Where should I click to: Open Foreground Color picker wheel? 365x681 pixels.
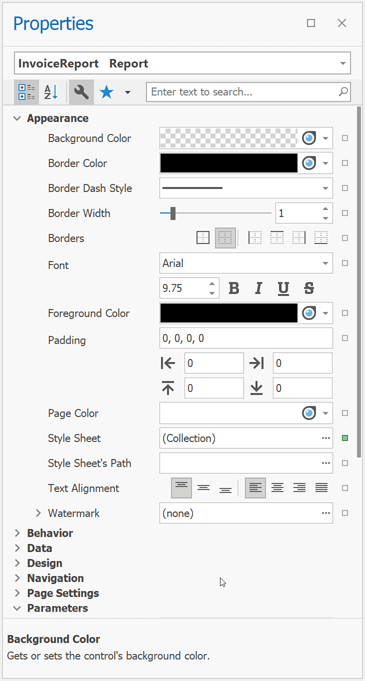[x=309, y=313]
